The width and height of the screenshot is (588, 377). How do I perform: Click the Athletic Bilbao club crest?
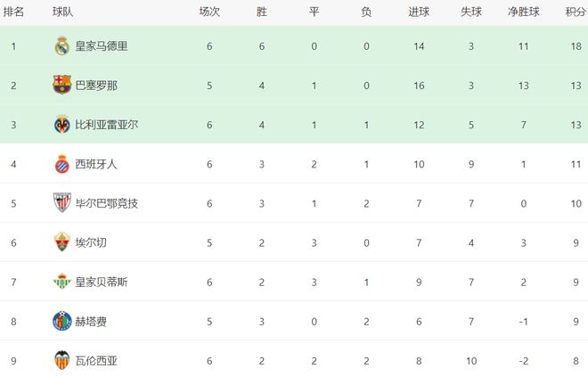pyautogui.click(x=61, y=203)
